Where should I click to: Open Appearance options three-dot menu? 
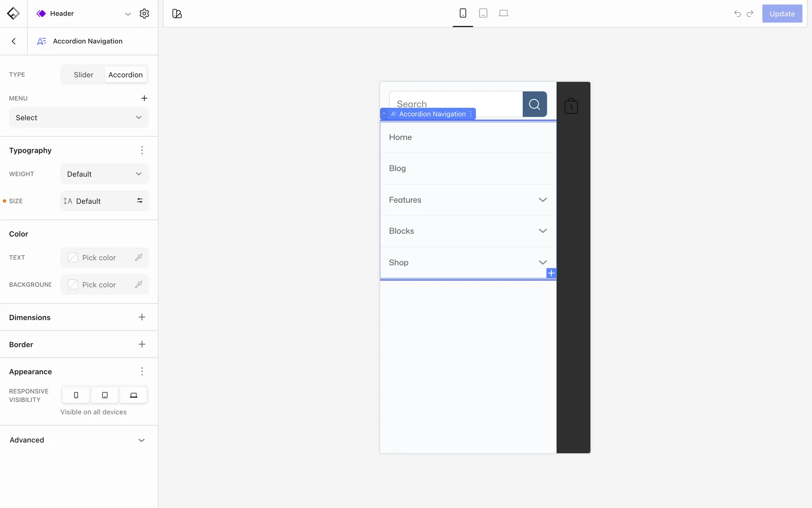142,372
